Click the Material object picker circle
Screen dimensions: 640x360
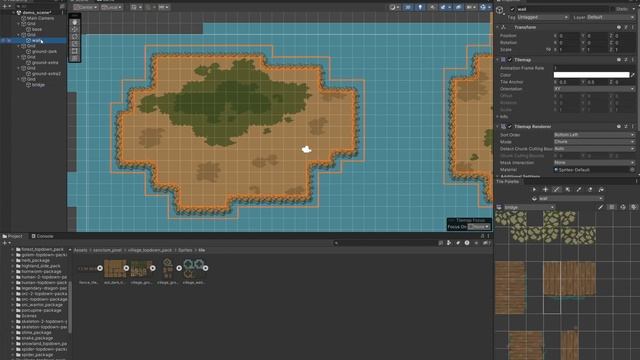632,170
